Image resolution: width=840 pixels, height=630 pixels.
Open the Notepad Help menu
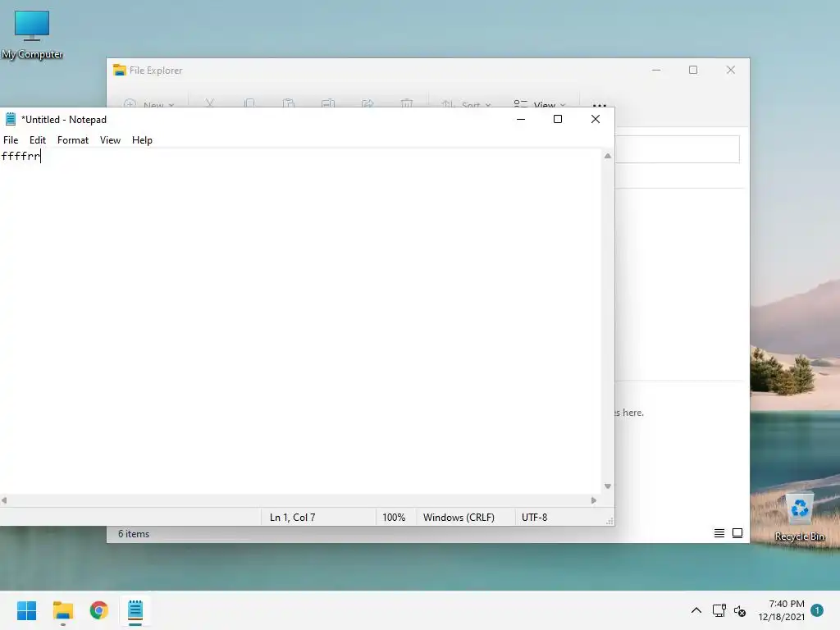[142, 139]
